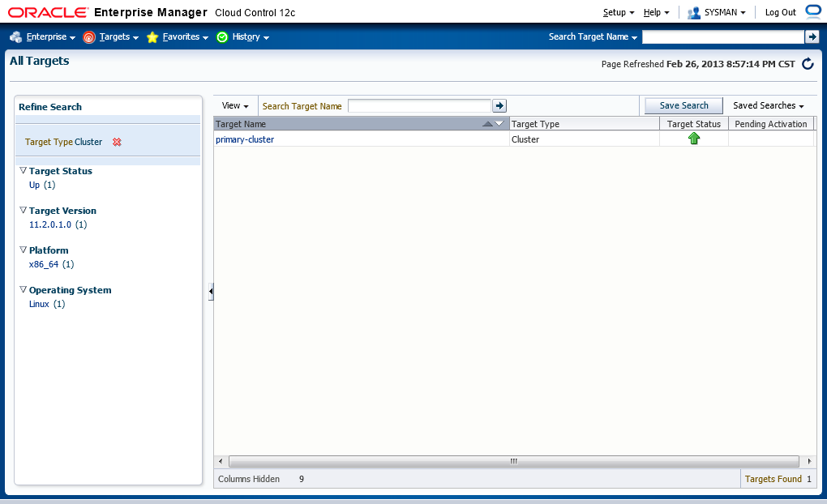The image size is (827, 504).
Task: Collapse the Target Version section
Action: tap(23, 211)
